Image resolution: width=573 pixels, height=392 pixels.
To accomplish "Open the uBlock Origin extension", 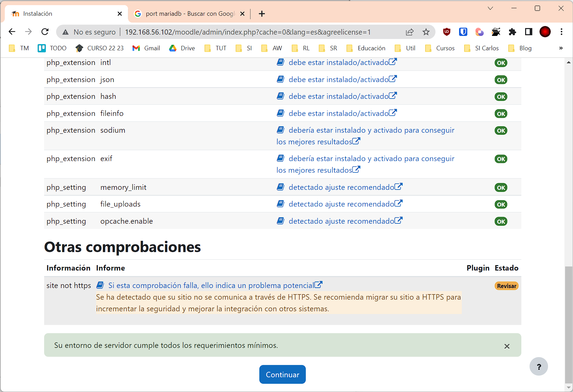I will tap(446, 32).
